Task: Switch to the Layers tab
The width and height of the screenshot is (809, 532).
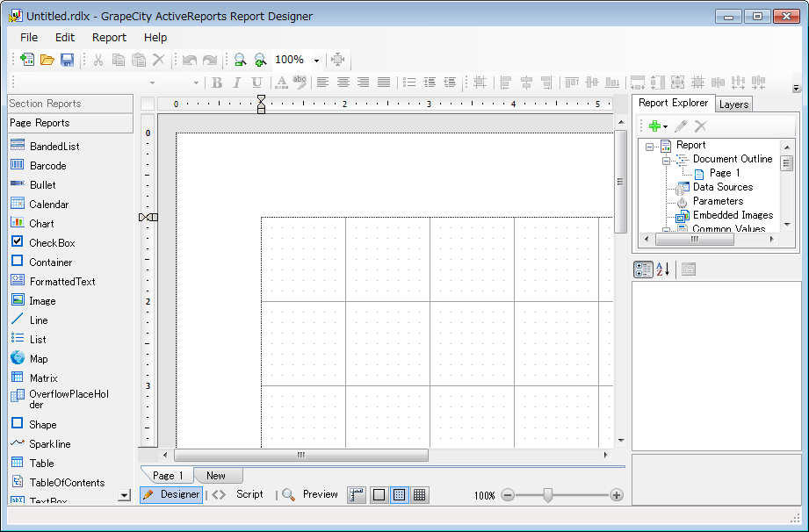Action: pyautogui.click(x=733, y=104)
